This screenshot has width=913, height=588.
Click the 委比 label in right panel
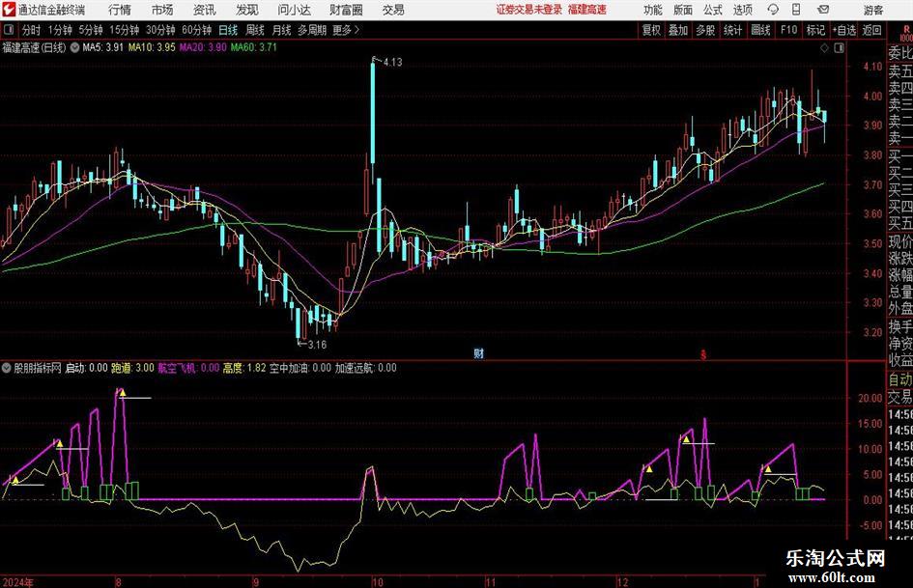[x=900, y=53]
